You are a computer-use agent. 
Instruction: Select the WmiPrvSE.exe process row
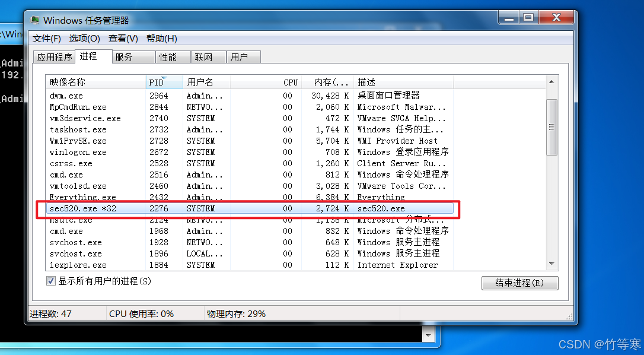point(250,141)
